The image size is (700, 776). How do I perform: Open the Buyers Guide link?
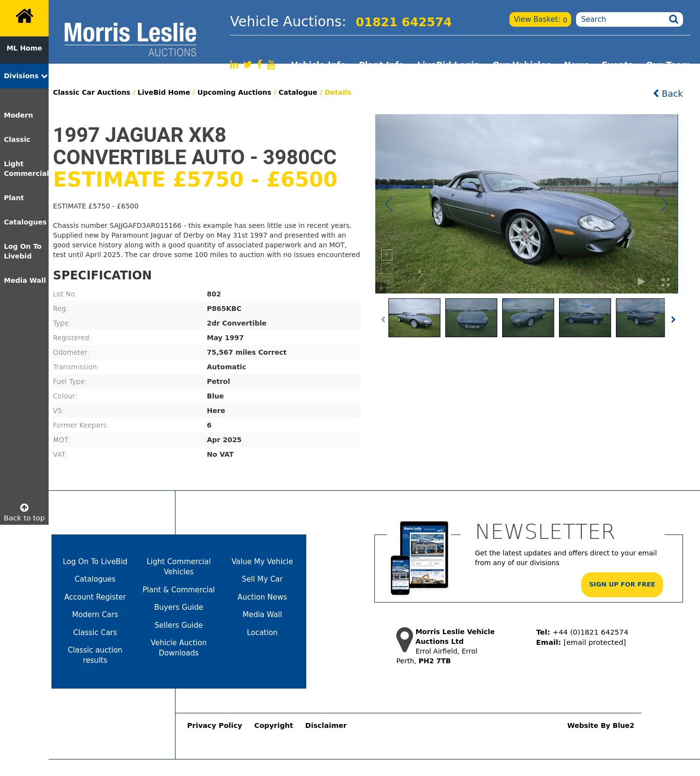(179, 607)
